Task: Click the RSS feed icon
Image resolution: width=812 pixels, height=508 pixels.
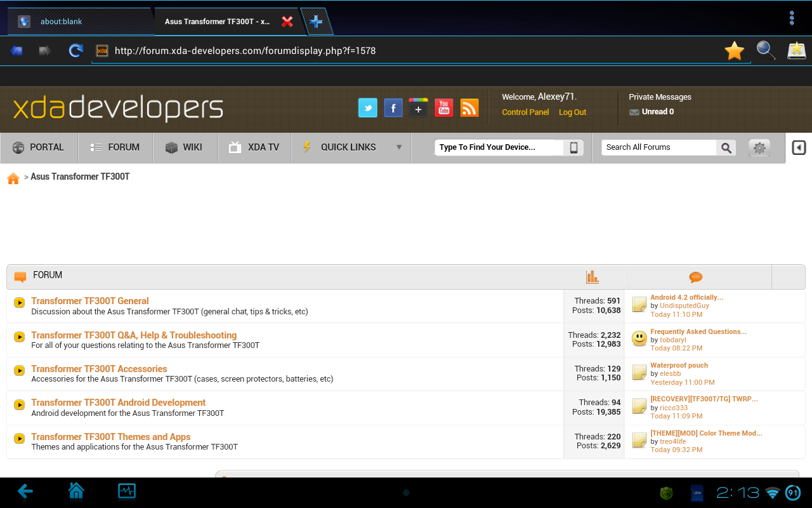Action: pos(469,108)
